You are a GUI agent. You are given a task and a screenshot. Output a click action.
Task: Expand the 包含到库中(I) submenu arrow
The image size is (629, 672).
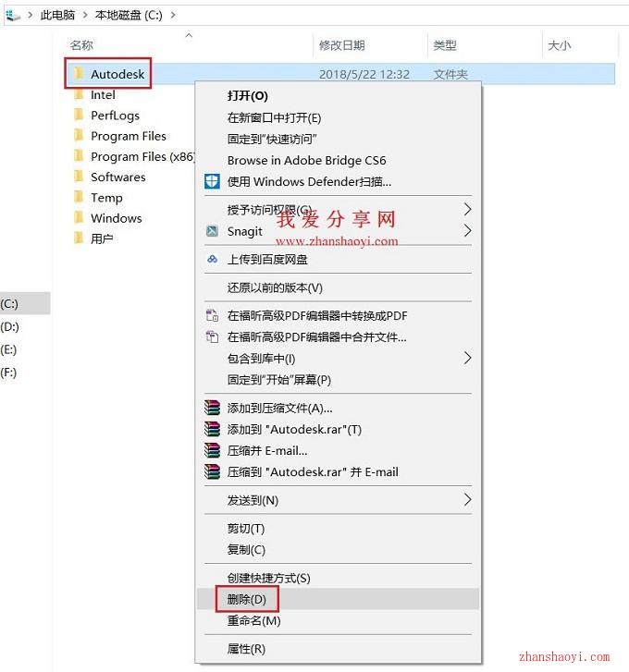468,358
